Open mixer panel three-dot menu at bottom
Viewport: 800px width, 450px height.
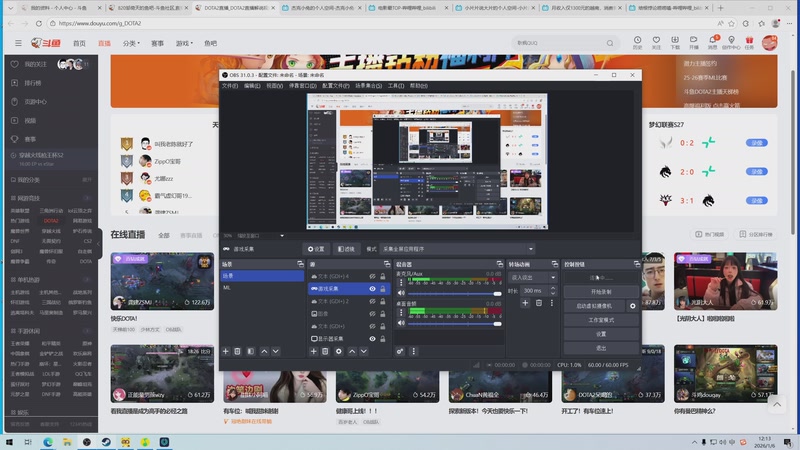[413, 351]
